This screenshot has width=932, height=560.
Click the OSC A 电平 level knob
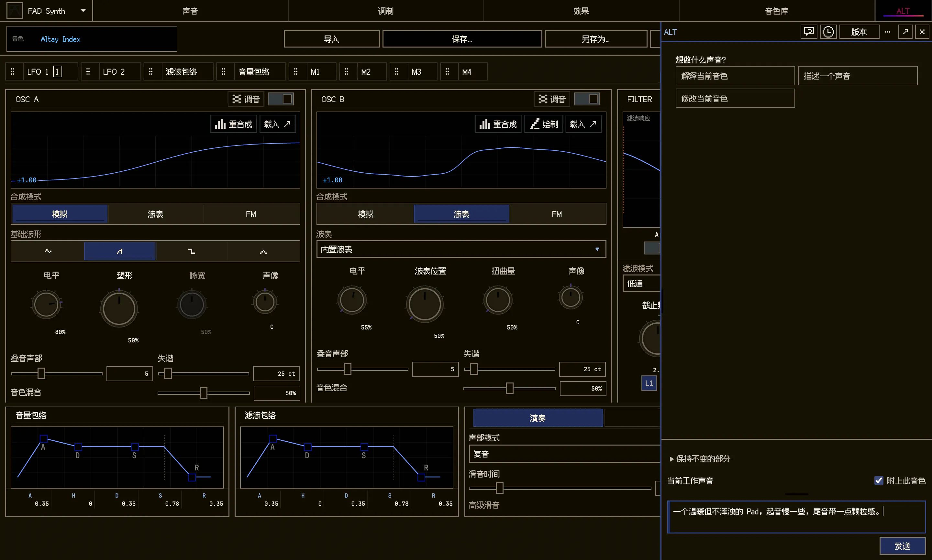[46, 304]
